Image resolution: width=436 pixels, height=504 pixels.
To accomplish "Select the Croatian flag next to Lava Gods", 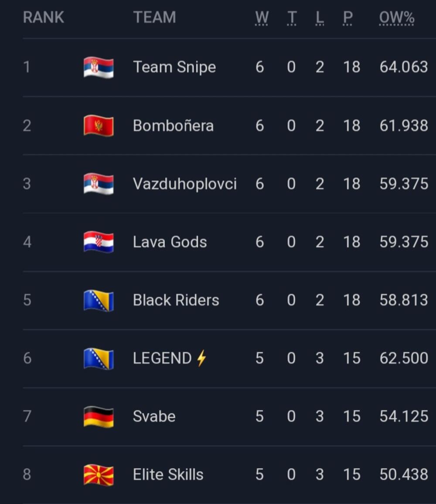I will point(99,242).
